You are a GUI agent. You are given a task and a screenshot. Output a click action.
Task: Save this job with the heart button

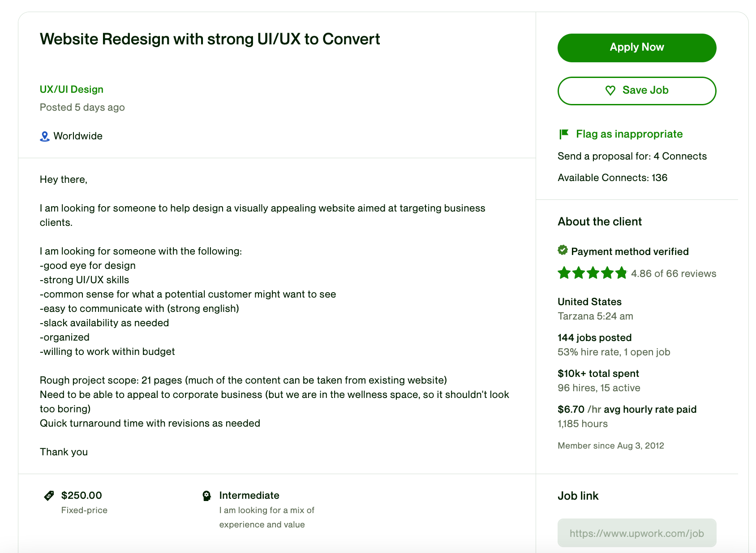[636, 91]
